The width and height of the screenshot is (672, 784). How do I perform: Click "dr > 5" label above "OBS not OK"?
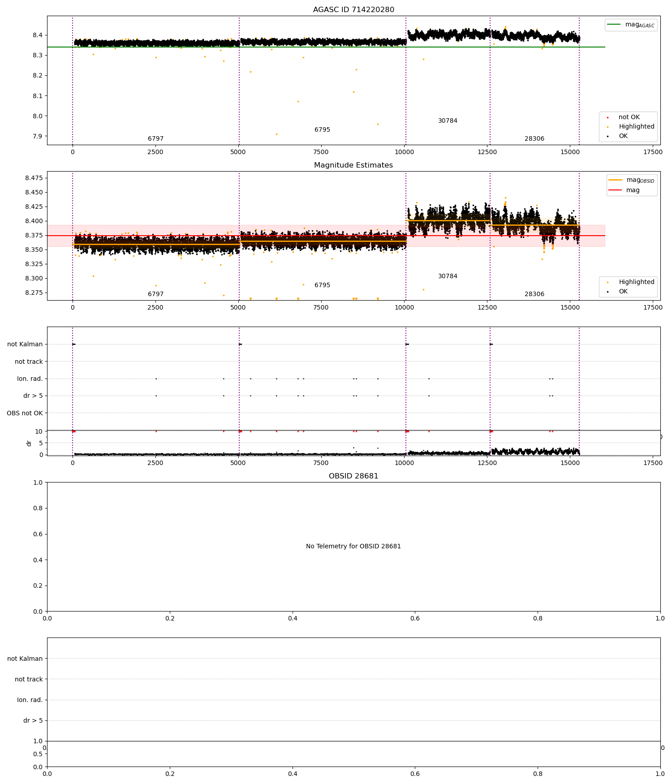click(33, 396)
